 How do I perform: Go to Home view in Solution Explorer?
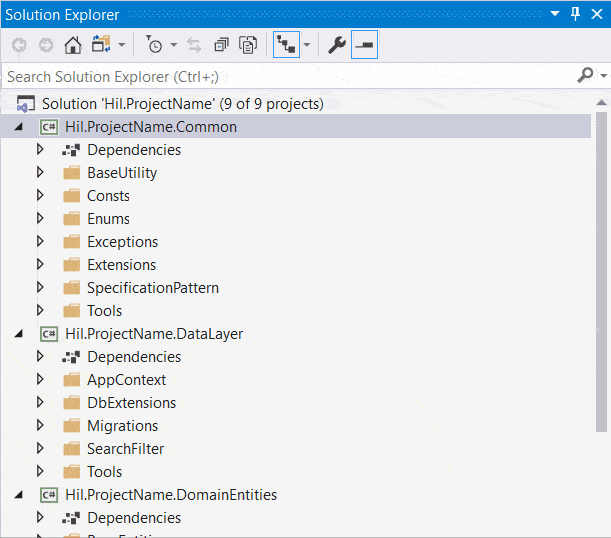[x=73, y=45]
